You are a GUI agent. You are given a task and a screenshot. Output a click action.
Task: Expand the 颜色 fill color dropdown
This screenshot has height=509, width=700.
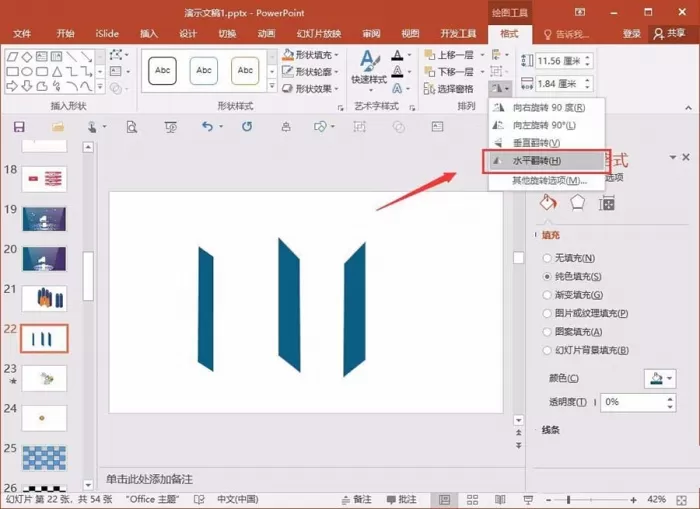pyautogui.click(x=660, y=379)
